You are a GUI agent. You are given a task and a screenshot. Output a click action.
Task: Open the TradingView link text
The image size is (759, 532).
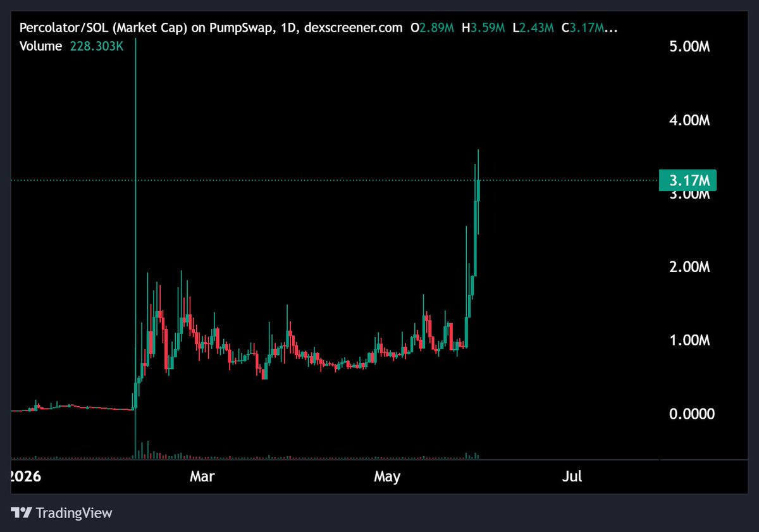point(74,512)
